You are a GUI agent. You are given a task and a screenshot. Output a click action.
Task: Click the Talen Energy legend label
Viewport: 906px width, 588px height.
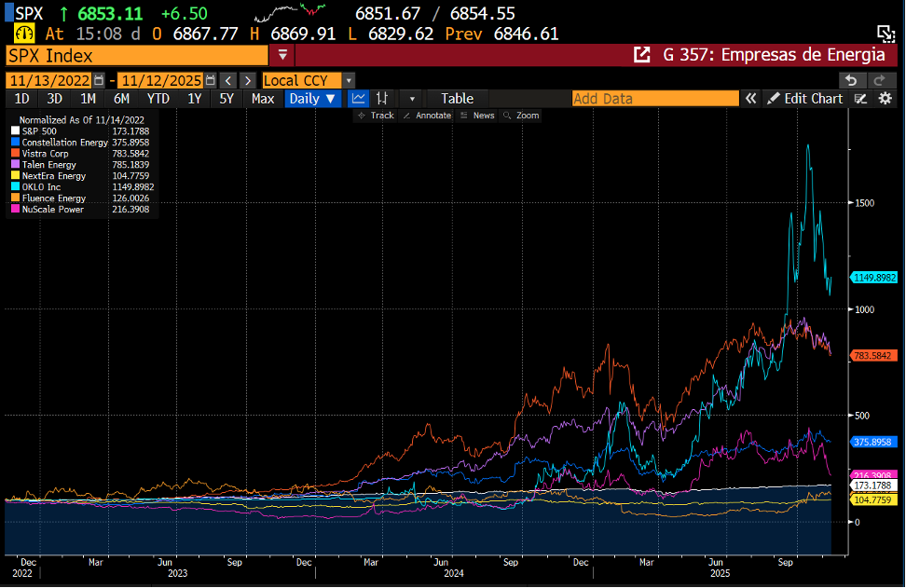pos(49,165)
